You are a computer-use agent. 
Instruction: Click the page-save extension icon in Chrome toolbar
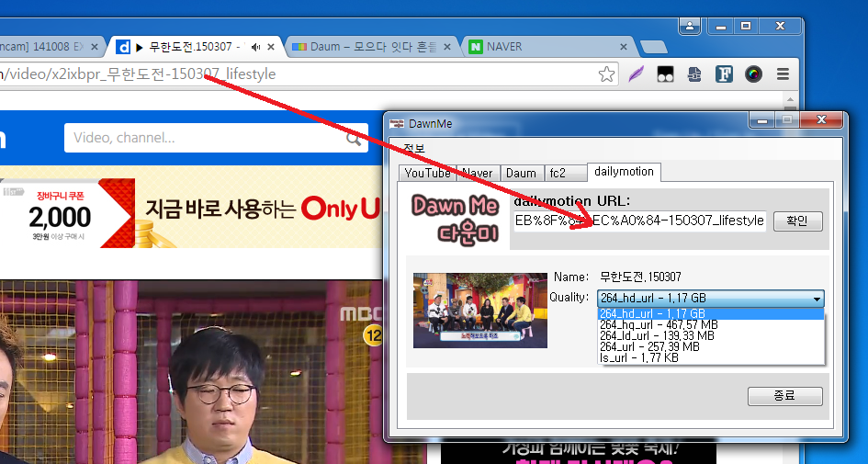tap(694, 74)
